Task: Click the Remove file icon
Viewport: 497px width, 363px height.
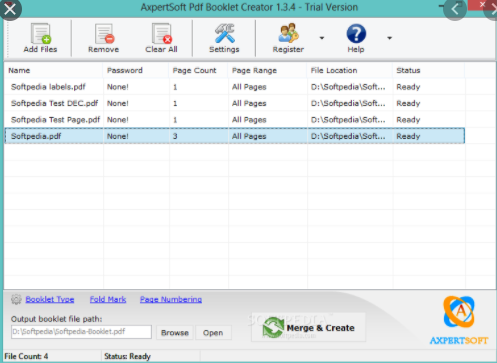Action: click(x=104, y=34)
